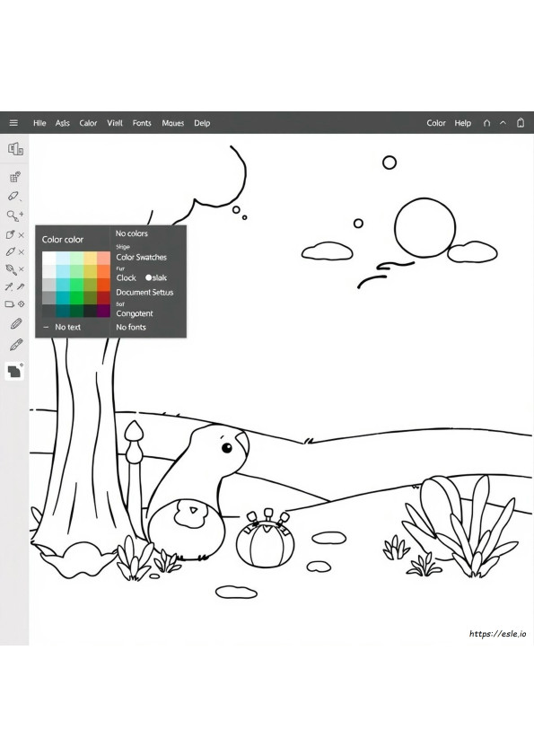Pick the red-orange swatch in the third row

tap(103, 285)
